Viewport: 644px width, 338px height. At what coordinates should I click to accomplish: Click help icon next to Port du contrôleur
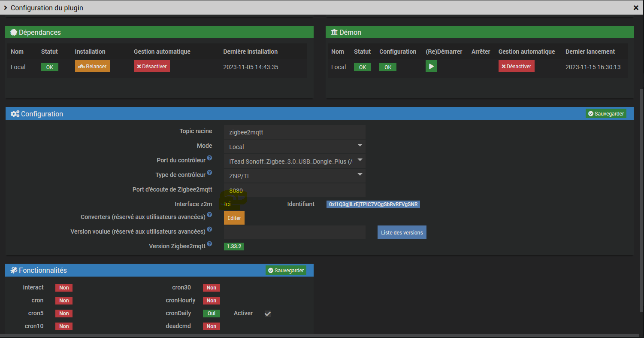point(209,158)
